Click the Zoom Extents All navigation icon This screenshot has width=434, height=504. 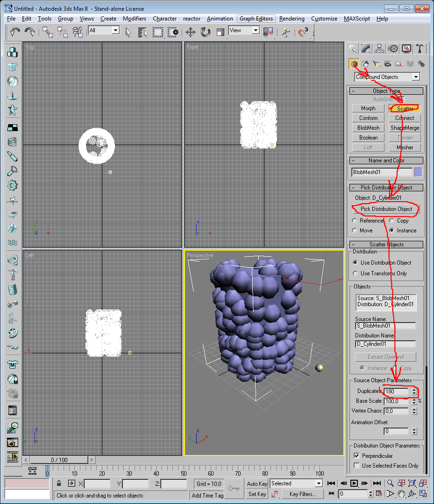[x=423, y=483]
